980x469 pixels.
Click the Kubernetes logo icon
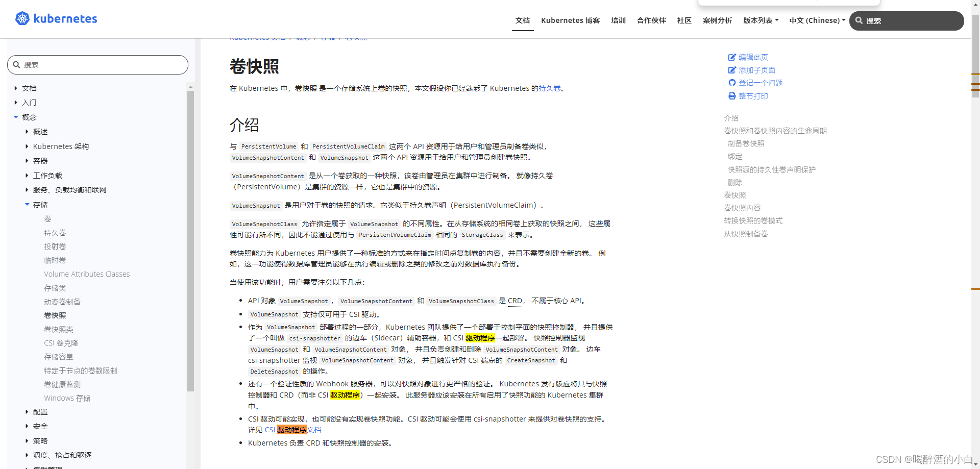[22, 18]
